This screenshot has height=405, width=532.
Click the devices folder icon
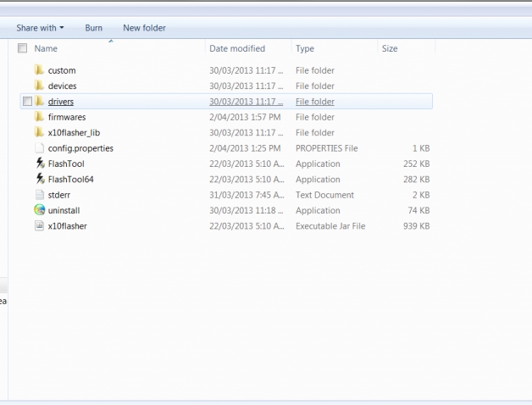click(x=39, y=86)
